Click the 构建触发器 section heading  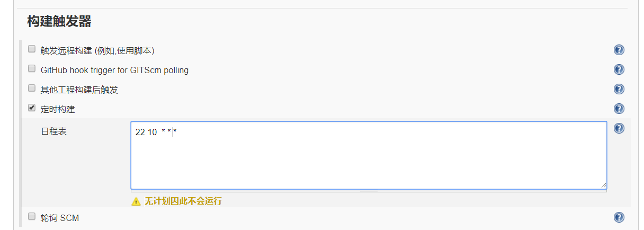tap(59, 22)
